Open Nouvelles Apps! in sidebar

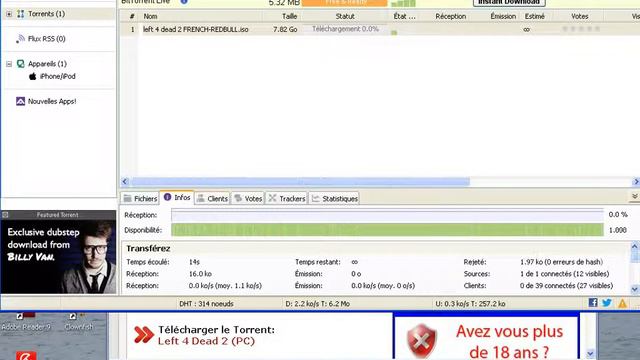click(52, 101)
